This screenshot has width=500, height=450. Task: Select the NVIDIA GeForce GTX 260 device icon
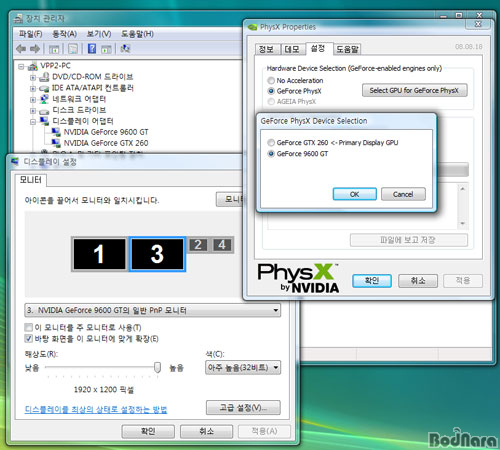click(x=56, y=143)
